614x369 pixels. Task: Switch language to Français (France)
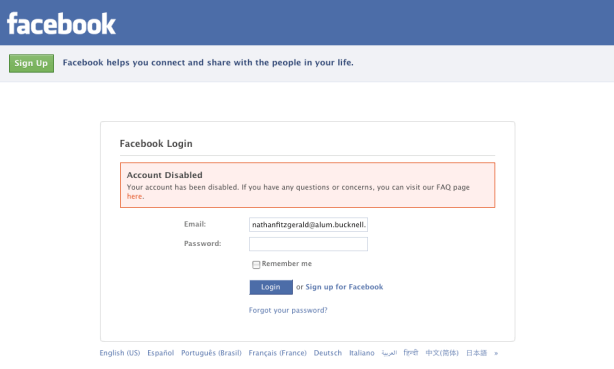pyautogui.click(x=278, y=353)
